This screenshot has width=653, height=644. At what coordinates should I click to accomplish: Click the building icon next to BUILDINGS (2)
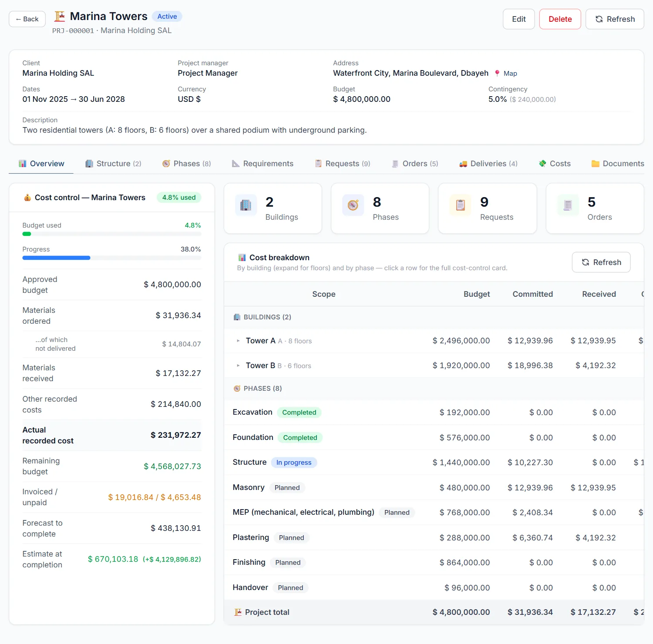[x=237, y=317]
